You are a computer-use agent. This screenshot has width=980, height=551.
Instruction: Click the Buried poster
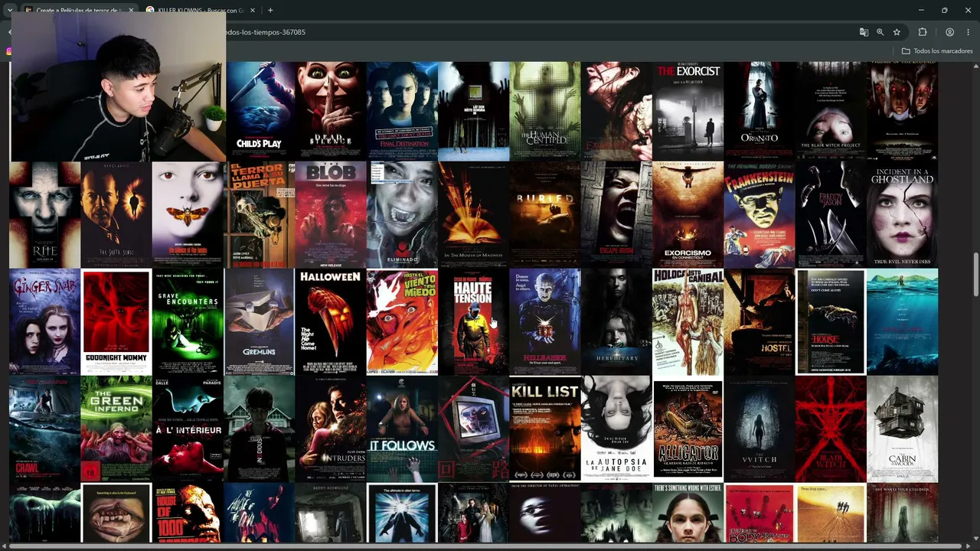pos(545,214)
